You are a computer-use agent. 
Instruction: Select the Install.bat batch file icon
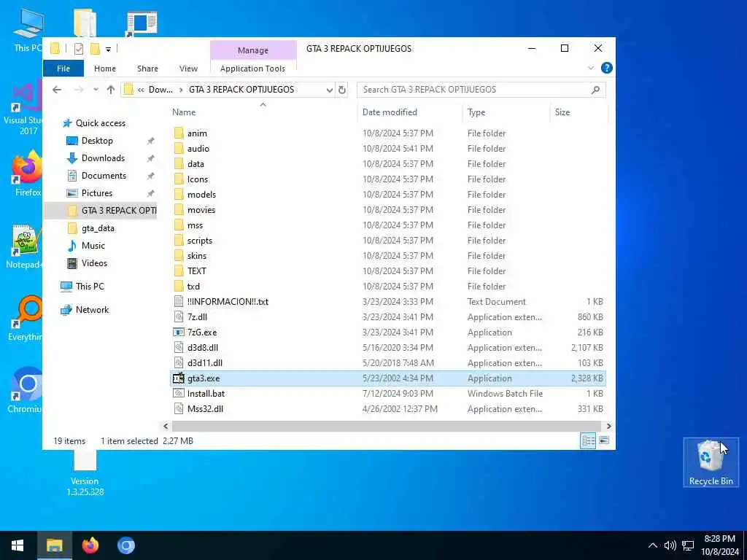[x=179, y=393]
